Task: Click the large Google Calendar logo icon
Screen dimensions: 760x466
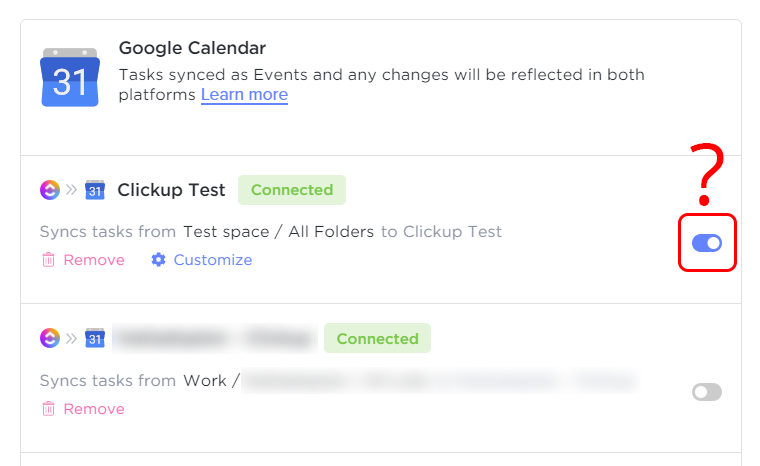Action: (70, 77)
